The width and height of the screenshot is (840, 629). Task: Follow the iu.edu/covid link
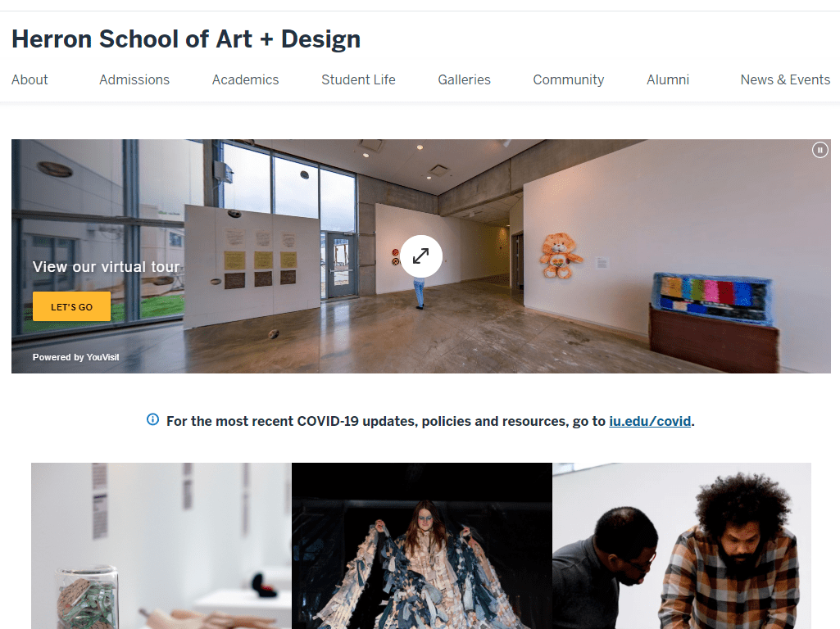tap(650, 421)
